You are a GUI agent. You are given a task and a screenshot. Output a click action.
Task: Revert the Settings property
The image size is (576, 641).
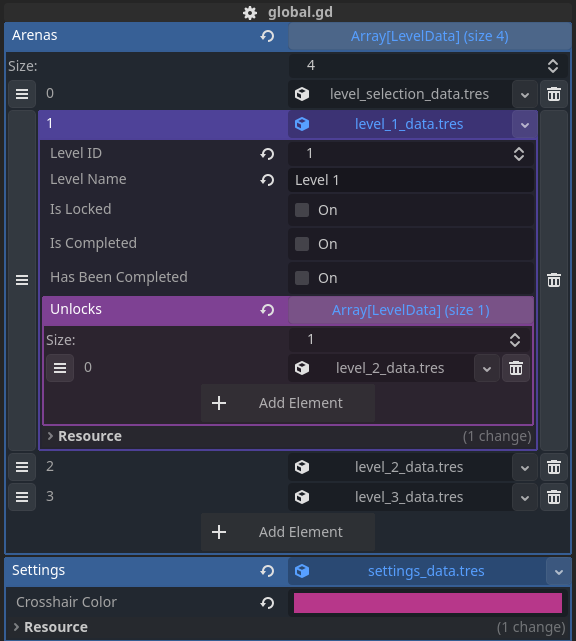click(x=267, y=571)
